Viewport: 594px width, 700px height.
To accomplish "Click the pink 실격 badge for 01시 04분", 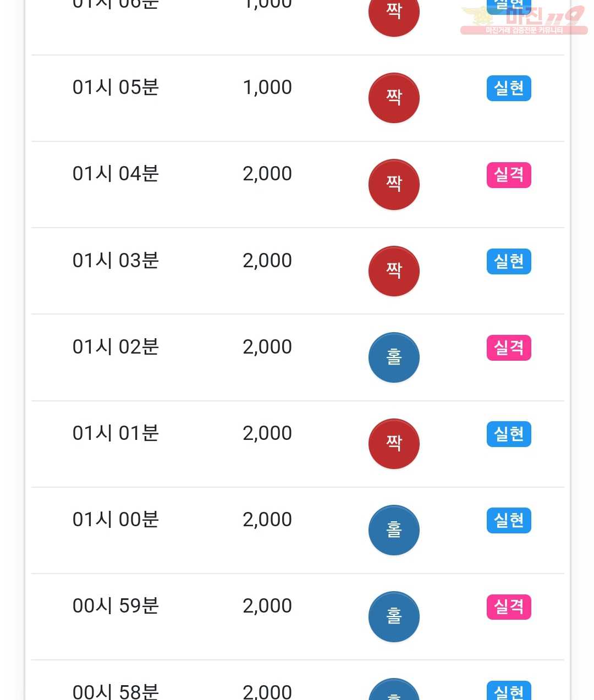I will [509, 175].
